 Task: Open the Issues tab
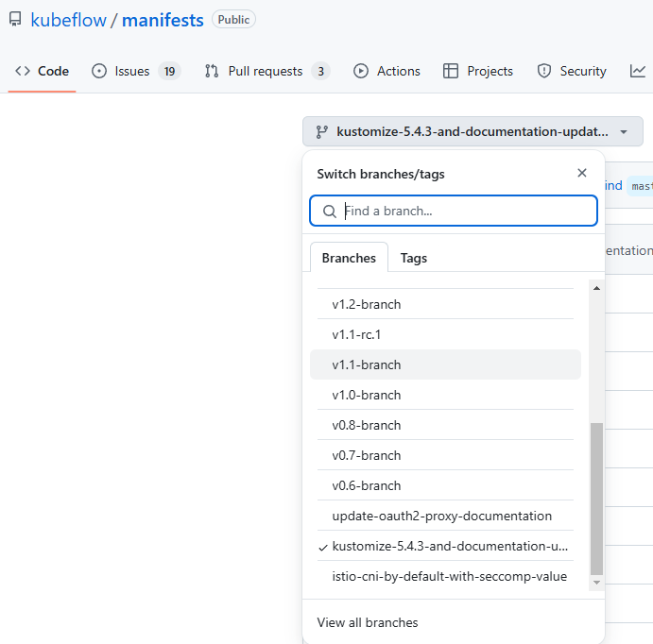[x=136, y=71]
